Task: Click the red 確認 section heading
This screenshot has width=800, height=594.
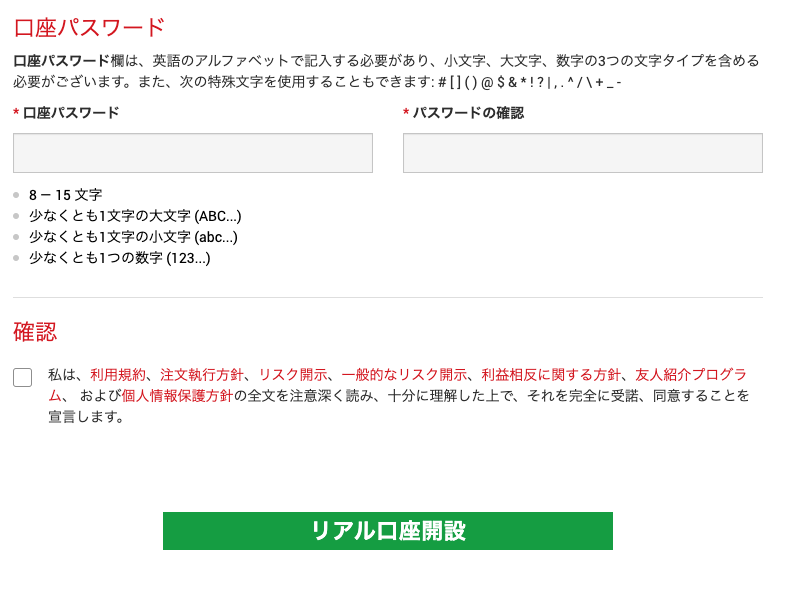Action: 35,332
